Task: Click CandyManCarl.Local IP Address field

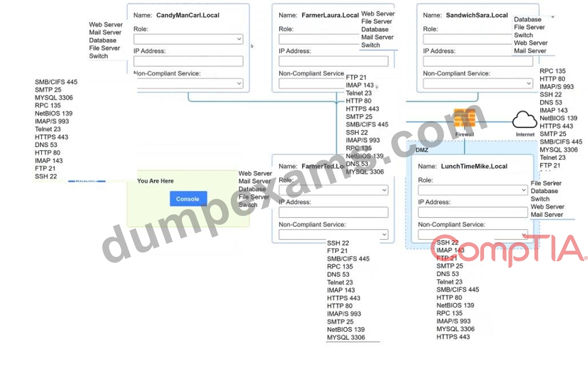Action: pyautogui.click(x=188, y=61)
